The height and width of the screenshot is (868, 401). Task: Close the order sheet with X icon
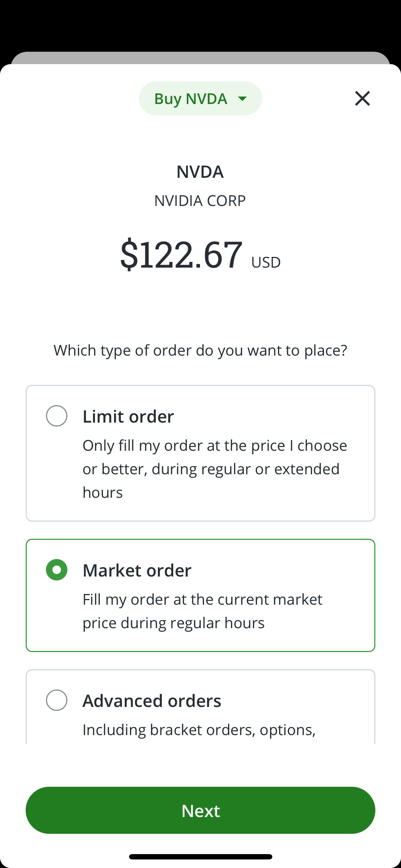click(362, 98)
